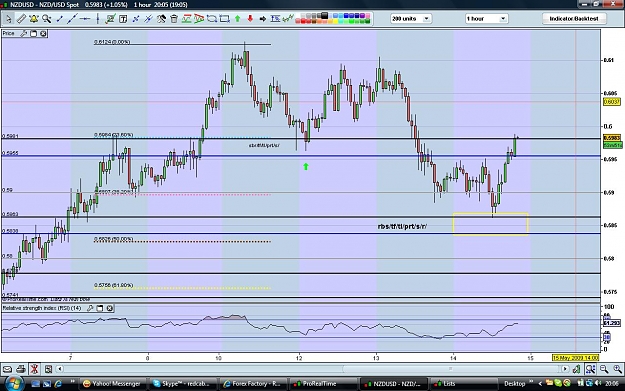Click the trash can delete icon
The height and width of the screenshot is (391, 625).
tap(174, 19)
